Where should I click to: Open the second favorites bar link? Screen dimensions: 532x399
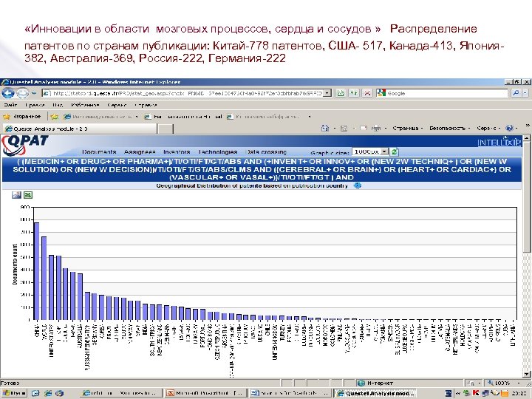coord(183,117)
